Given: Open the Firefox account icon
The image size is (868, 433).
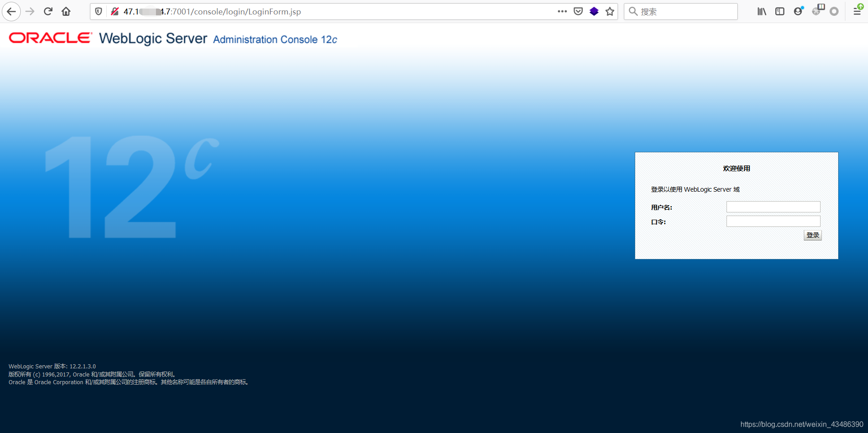Looking at the screenshot, I should click(798, 11).
